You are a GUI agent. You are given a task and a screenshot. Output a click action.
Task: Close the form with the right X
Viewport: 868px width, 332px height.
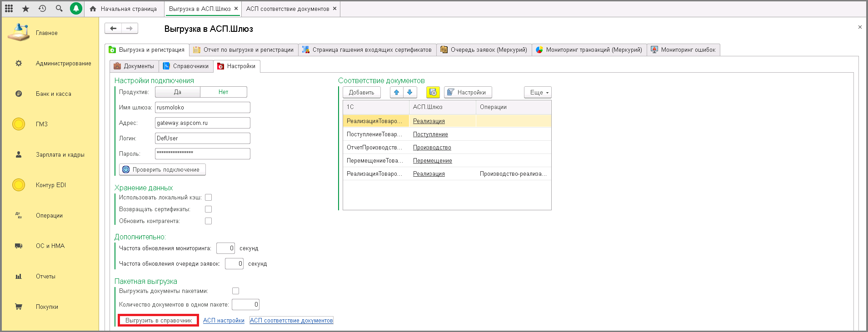click(x=860, y=27)
